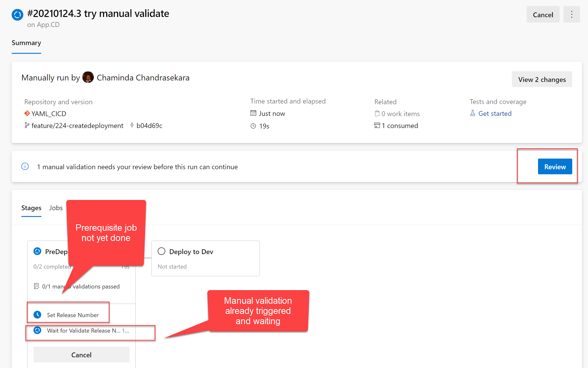Open the more actions menu next to Cancel

(x=572, y=14)
